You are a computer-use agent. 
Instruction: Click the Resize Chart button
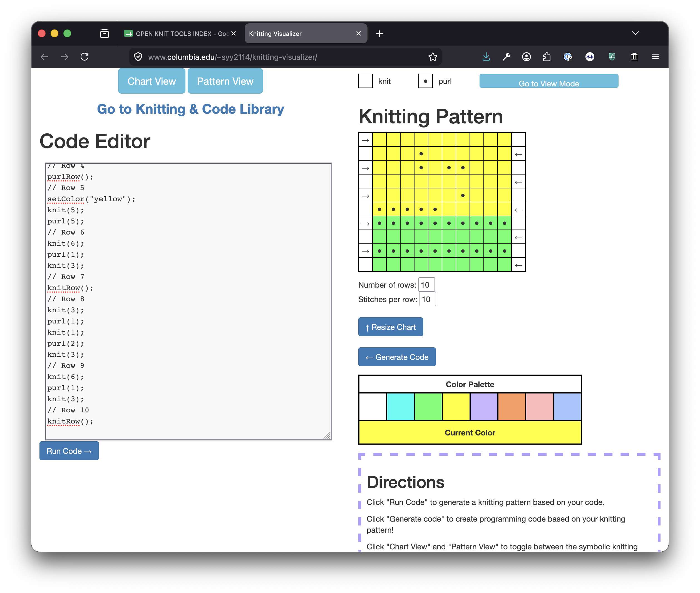[x=390, y=327]
